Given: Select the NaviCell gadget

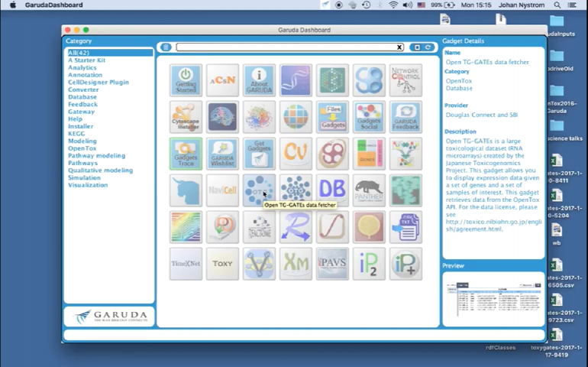Looking at the screenshot, I should (x=222, y=190).
